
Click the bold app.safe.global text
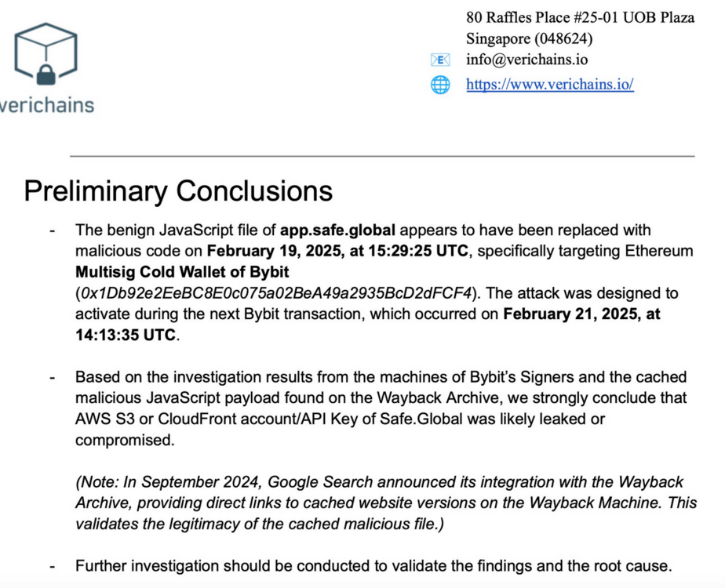[x=337, y=230]
